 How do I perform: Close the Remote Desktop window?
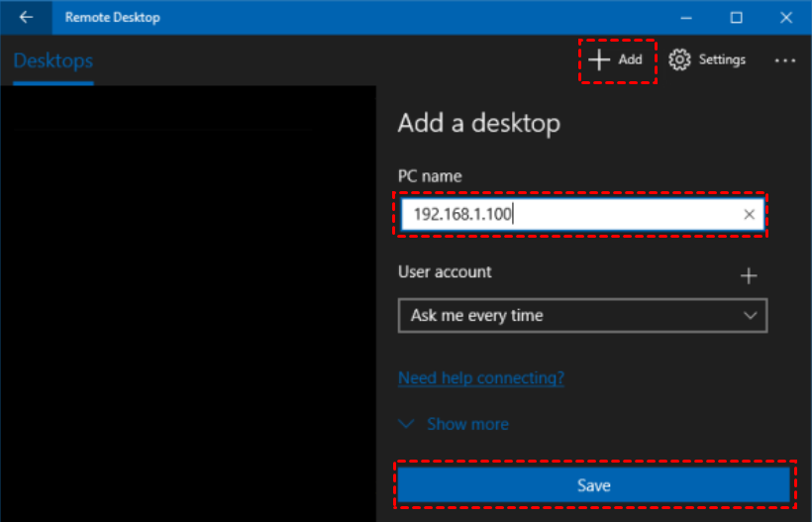[x=785, y=17]
